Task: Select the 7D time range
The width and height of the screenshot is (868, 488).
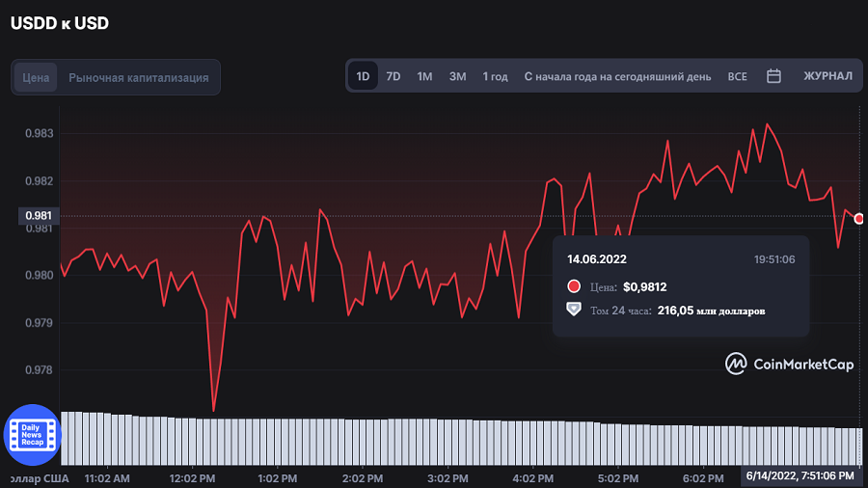Action: pyautogui.click(x=393, y=76)
